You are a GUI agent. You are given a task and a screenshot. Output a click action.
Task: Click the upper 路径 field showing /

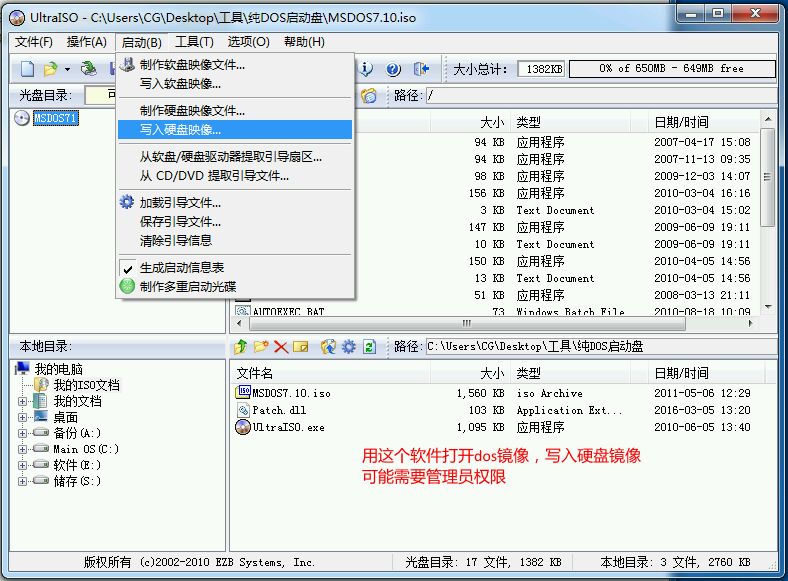click(x=602, y=95)
